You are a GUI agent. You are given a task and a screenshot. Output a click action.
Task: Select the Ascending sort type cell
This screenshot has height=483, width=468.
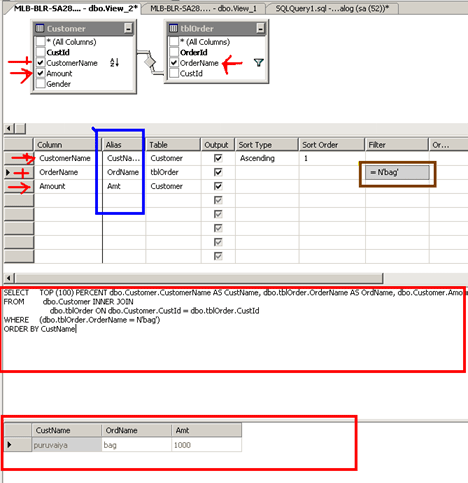[267, 158]
